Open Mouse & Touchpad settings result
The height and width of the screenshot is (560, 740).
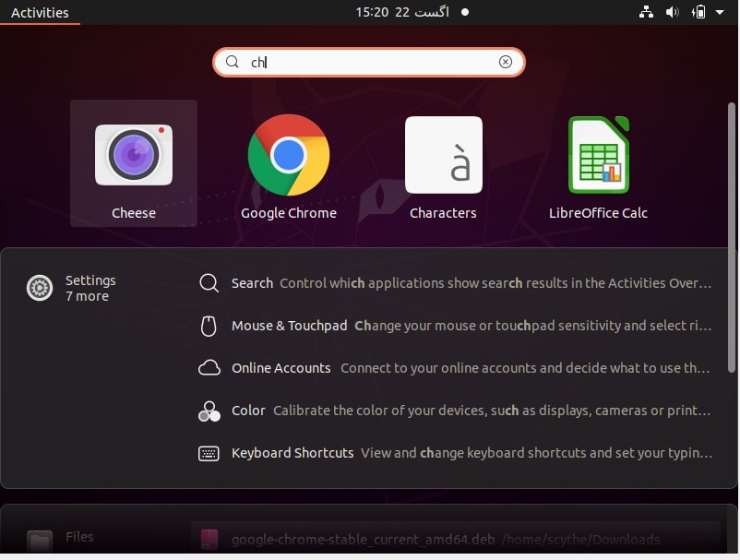pos(455,326)
